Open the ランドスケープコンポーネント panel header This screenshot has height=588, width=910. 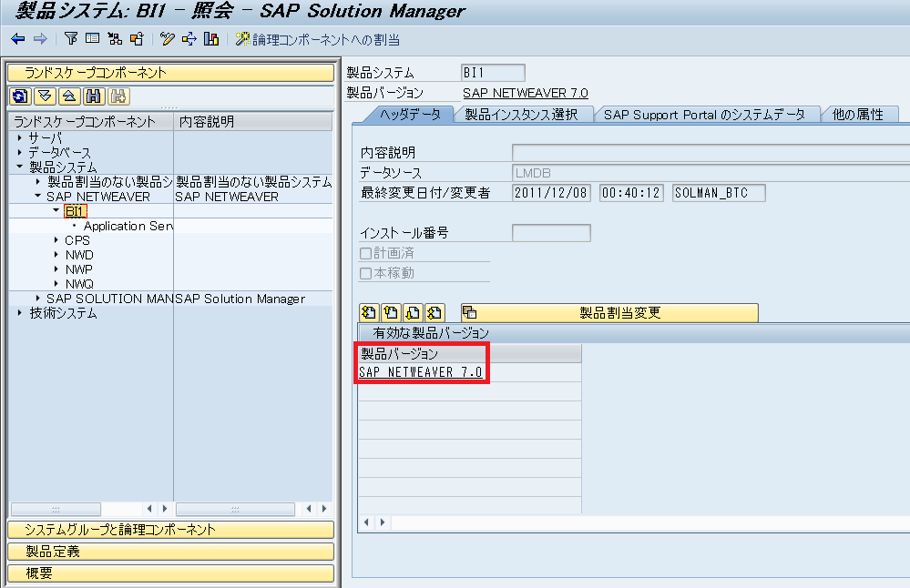(170, 73)
